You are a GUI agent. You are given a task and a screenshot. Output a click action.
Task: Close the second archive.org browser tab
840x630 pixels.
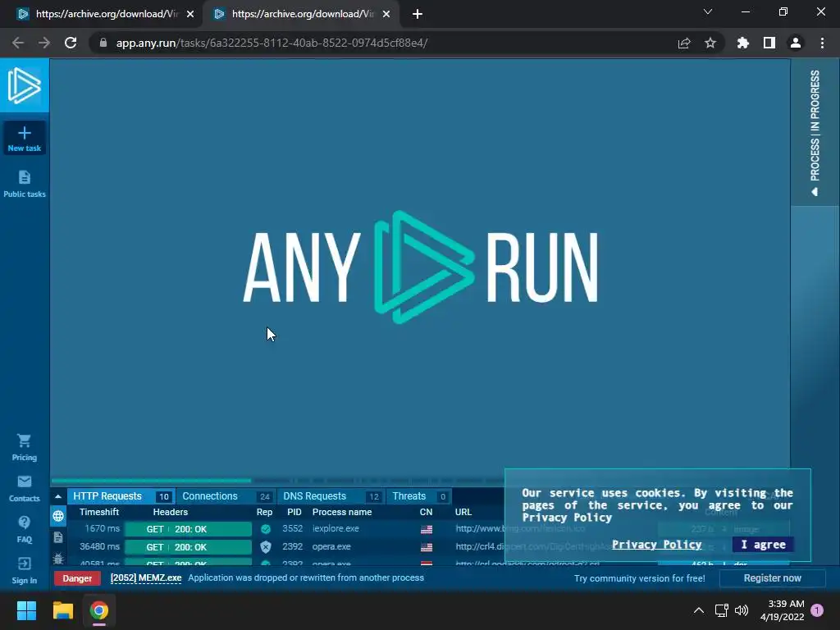(x=386, y=14)
